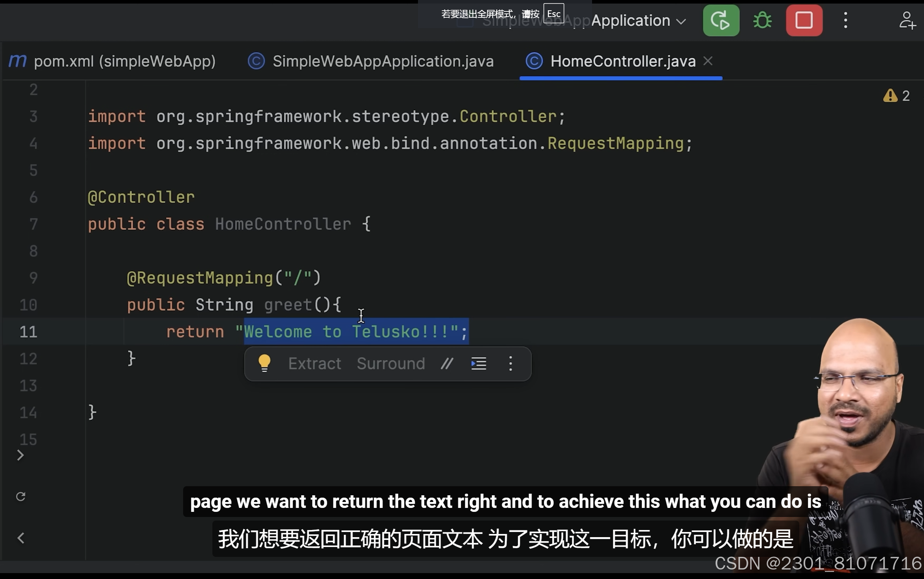The width and height of the screenshot is (924, 579).
Task: Click the Debug bug icon
Action: tap(762, 21)
